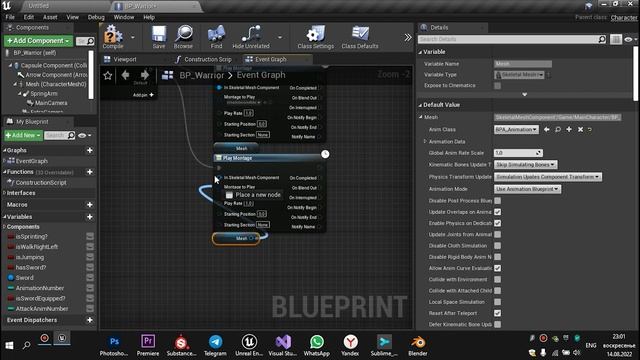The image size is (640, 360).
Task: Add new macro with plus icon
Action: [x=90, y=204]
